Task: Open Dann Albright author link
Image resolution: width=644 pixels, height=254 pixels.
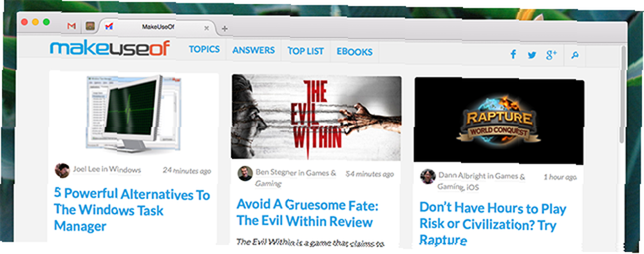Action: (x=462, y=175)
